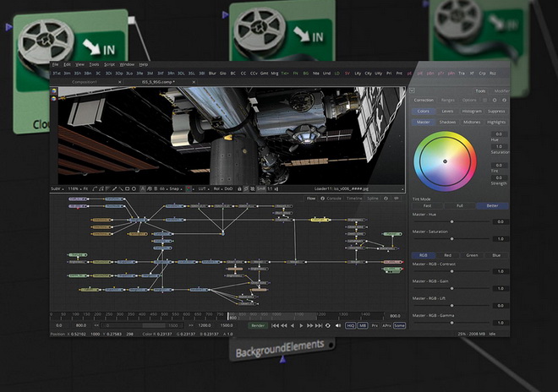
Task: Toggle the MB motion blur button
Action: (x=363, y=325)
